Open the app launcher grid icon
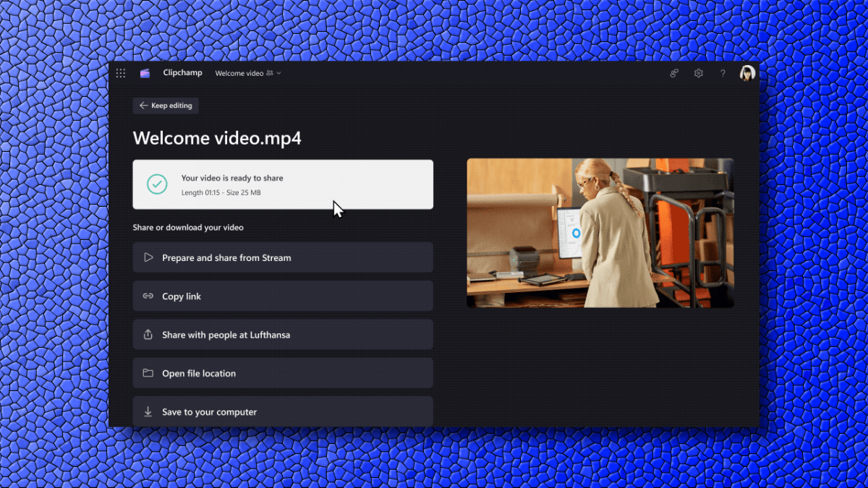Screen dimensions: 868x488 (121, 73)
